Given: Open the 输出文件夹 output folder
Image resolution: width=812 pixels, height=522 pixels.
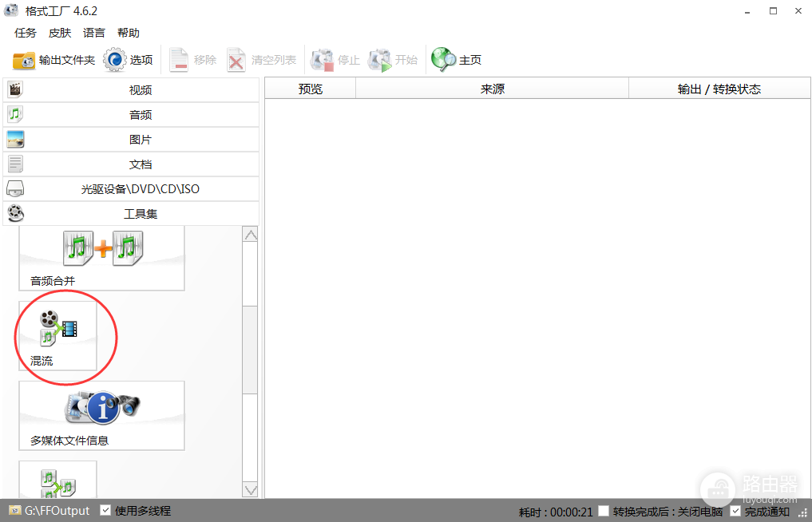Looking at the screenshot, I should click(53, 60).
